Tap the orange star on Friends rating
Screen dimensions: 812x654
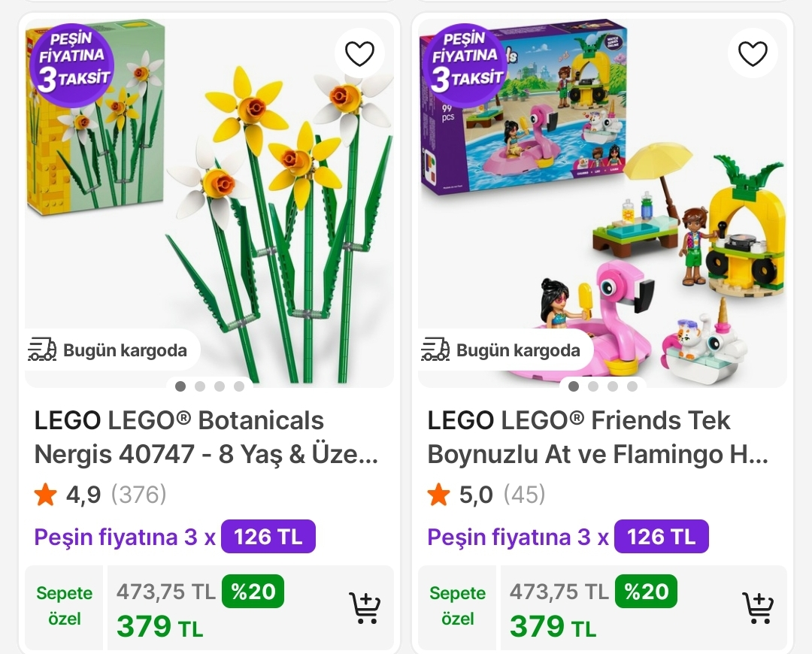coord(439,495)
